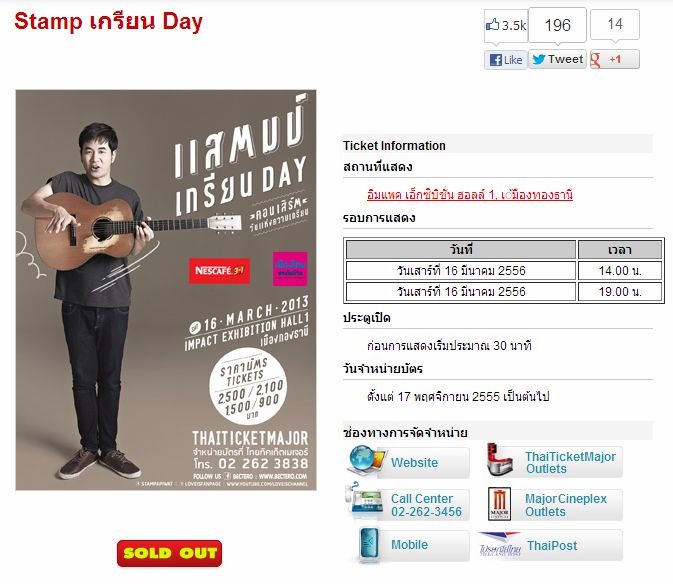Click the Facebook like count 3.5k
The height and width of the screenshot is (584, 673).
click(505, 26)
